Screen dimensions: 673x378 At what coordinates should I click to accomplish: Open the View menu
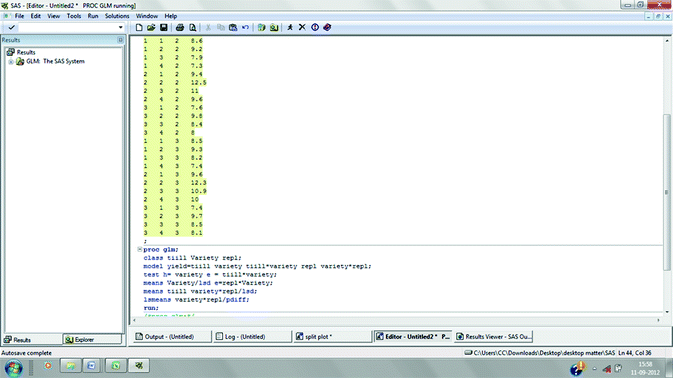pyautogui.click(x=54, y=16)
